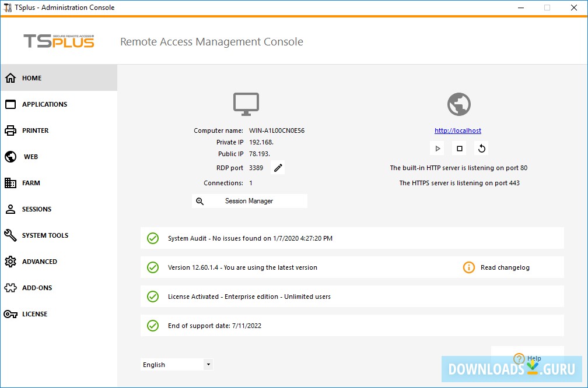Click the magnifier icon on Session Manager
The height and width of the screenshot is (388, 588).
coord(200,201)
